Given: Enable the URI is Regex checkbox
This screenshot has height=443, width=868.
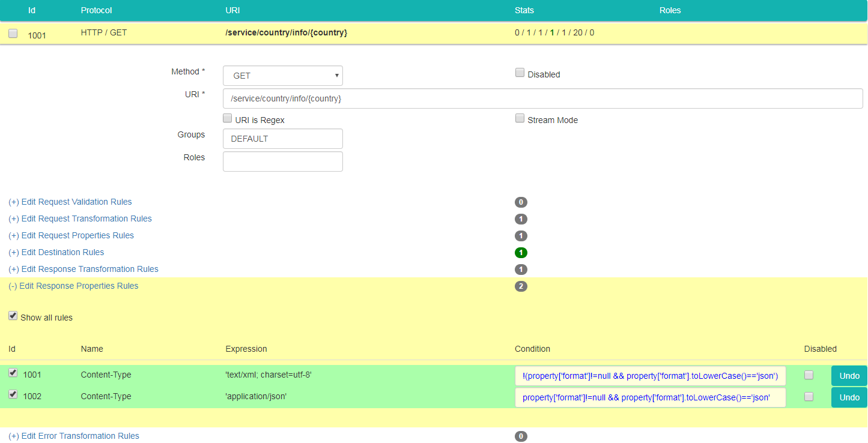Looking at the screenshot, I should pos(228,118).
